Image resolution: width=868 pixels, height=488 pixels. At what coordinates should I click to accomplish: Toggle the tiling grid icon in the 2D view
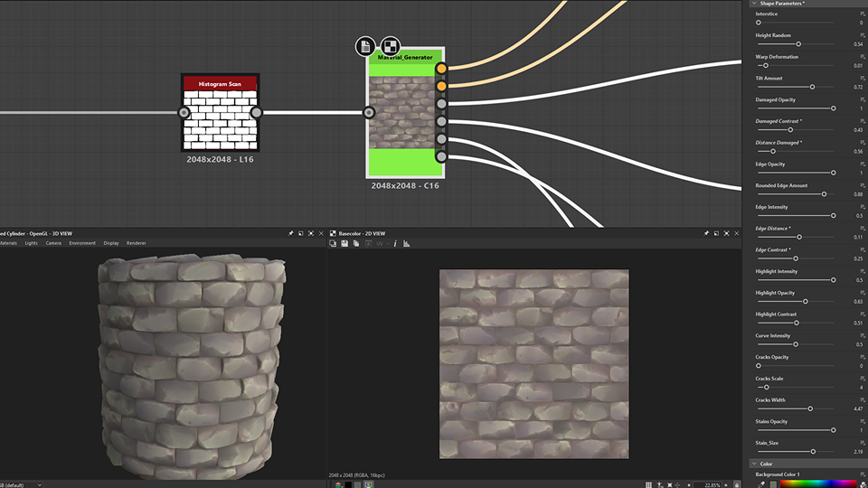[648, 483]
